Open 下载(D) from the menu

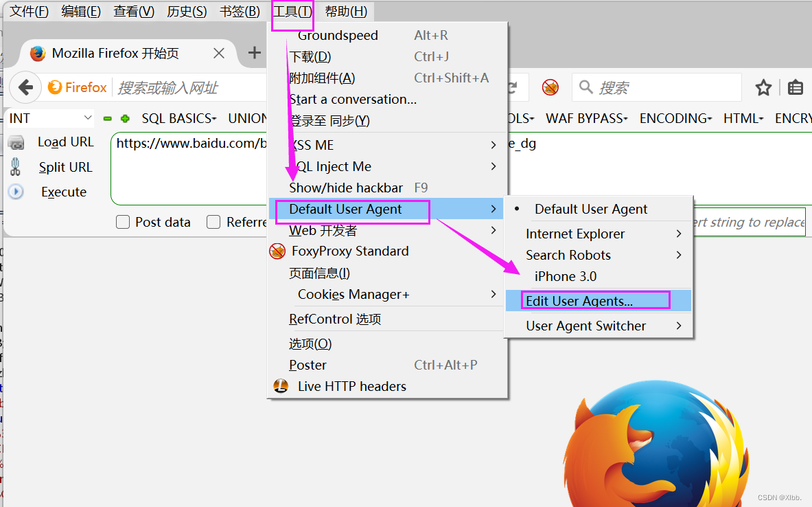(387, 56)
